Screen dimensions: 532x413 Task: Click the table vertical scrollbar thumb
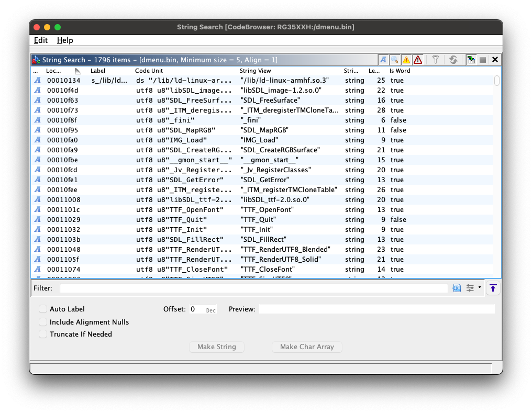tap(497, 81)
